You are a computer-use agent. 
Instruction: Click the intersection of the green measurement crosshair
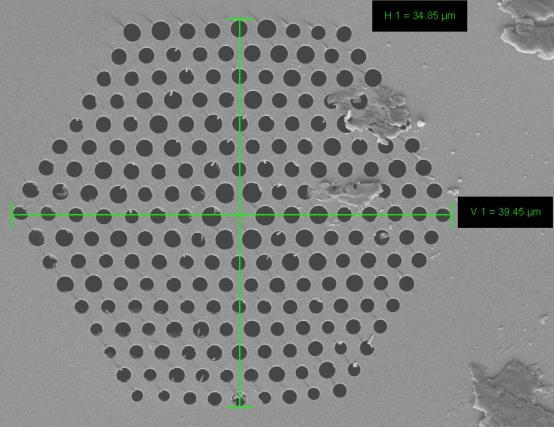[240, 214]
